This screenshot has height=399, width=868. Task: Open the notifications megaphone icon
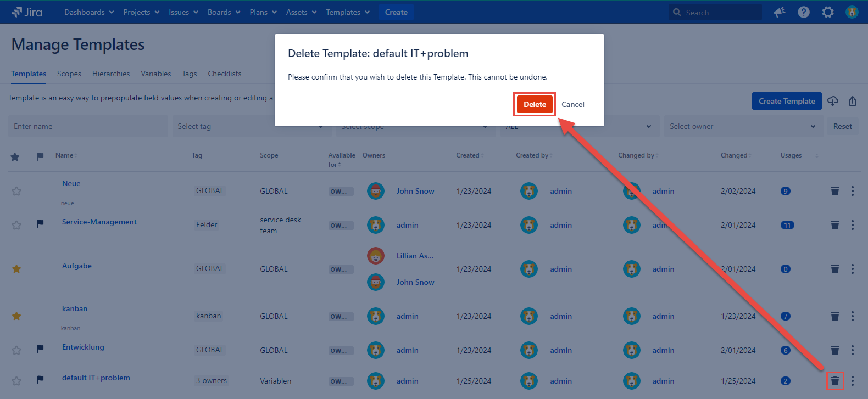(779, 12)
